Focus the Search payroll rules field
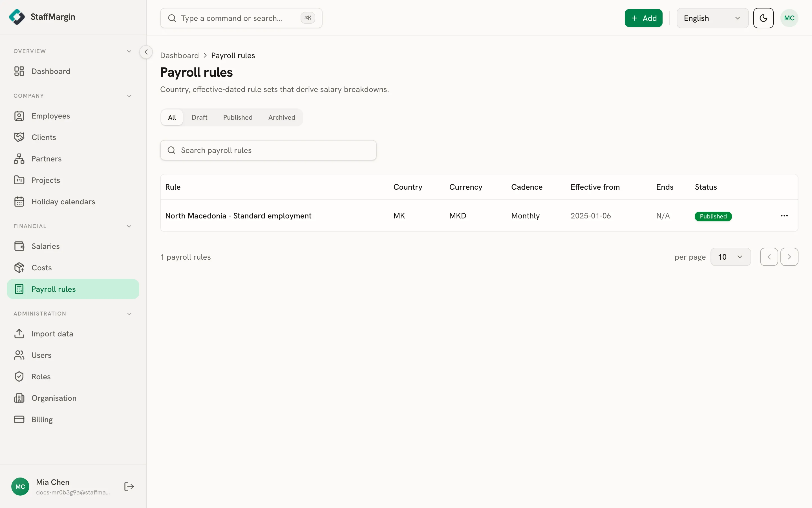This screenshot has width=812, height=508. [268, 150]
